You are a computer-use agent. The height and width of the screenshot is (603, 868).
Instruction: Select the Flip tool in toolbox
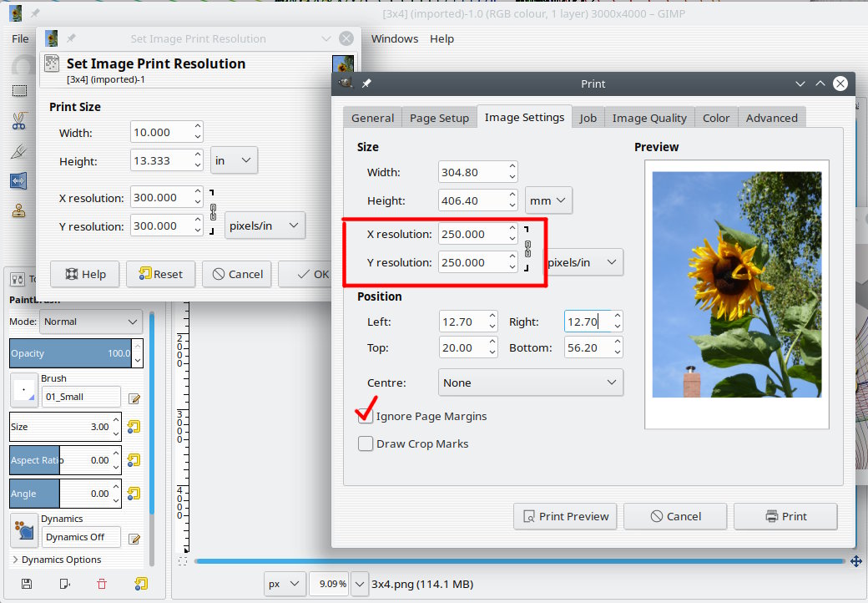coord(18,180)
